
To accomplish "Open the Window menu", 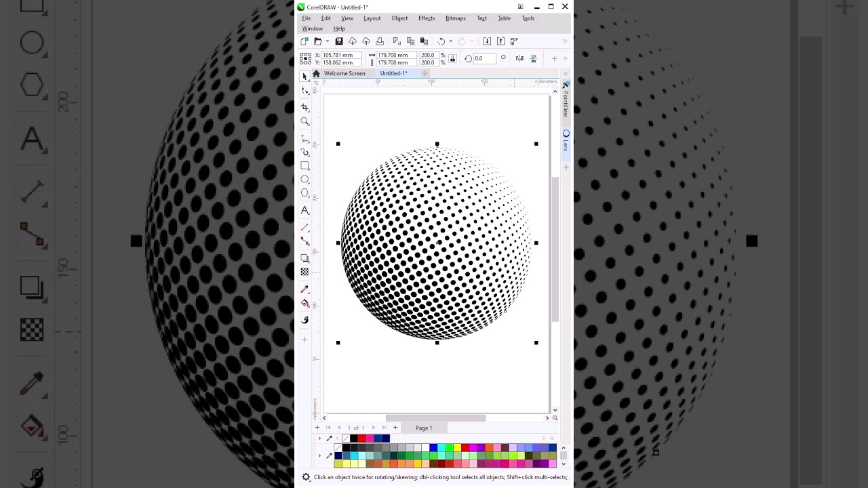I will coord(313,28).
